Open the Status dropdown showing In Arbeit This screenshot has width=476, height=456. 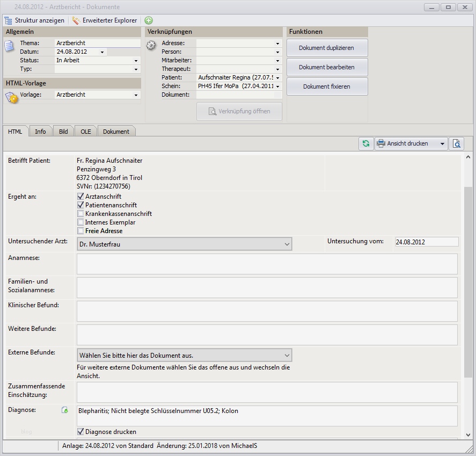point(136,61)
